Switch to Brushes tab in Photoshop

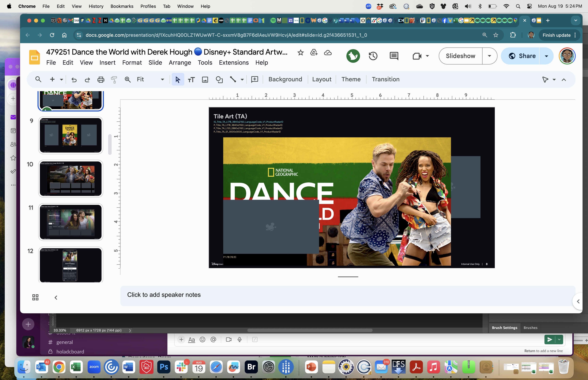530,328
